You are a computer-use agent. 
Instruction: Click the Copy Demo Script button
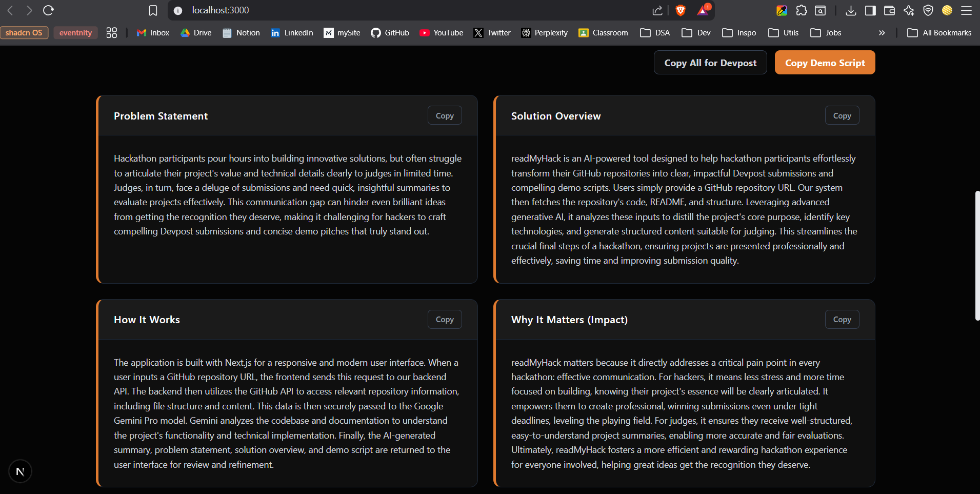[825, 63]
